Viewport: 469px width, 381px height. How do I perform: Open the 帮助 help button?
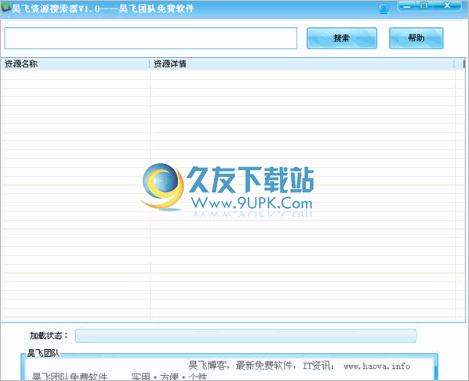pyautogui.click(x=416, y=38)
